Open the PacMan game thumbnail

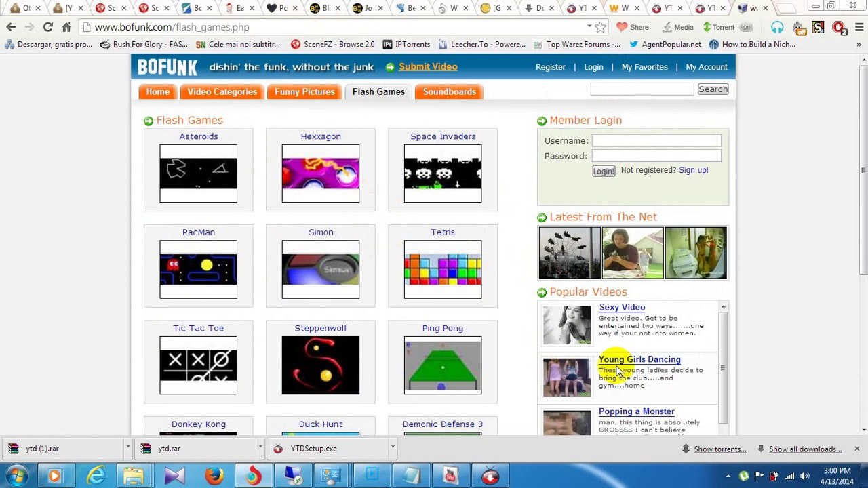198,269
